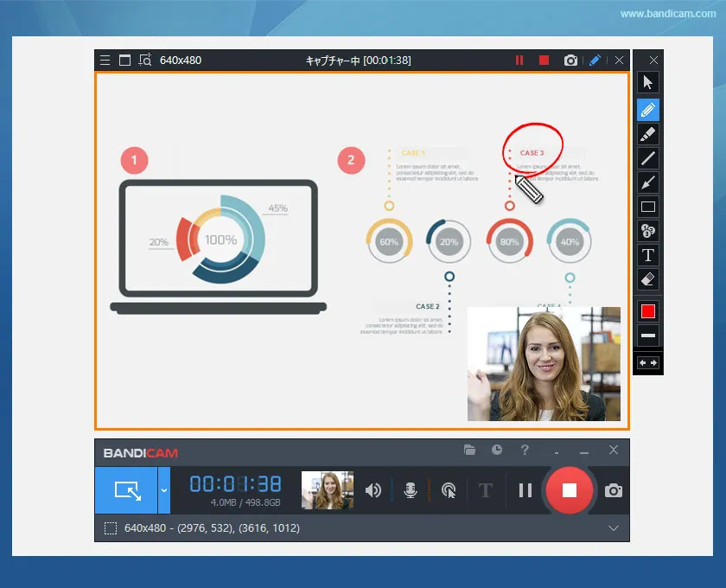Click the webcam overlay thumbnail in Bandicam

tap(328, 490)
